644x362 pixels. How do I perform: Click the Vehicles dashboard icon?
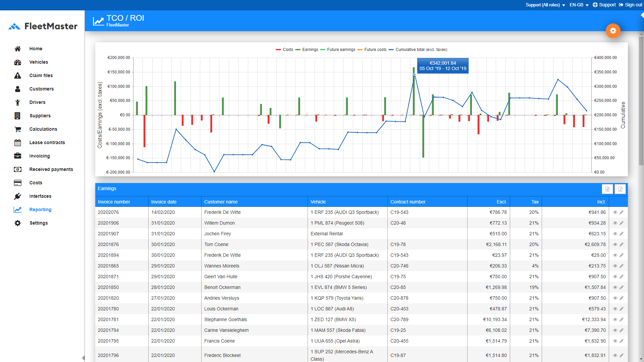18,62
